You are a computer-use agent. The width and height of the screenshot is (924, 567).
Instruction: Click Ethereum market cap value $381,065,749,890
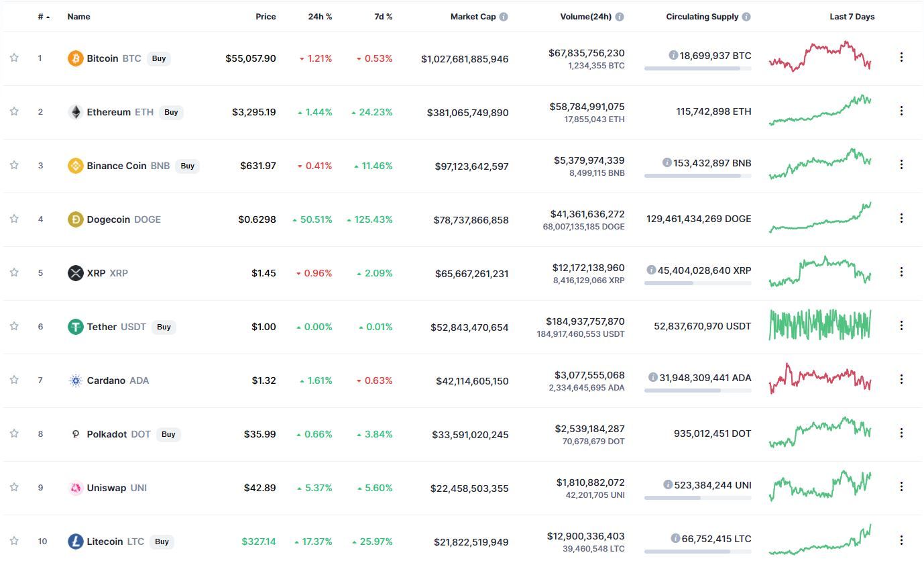(468, 113)
